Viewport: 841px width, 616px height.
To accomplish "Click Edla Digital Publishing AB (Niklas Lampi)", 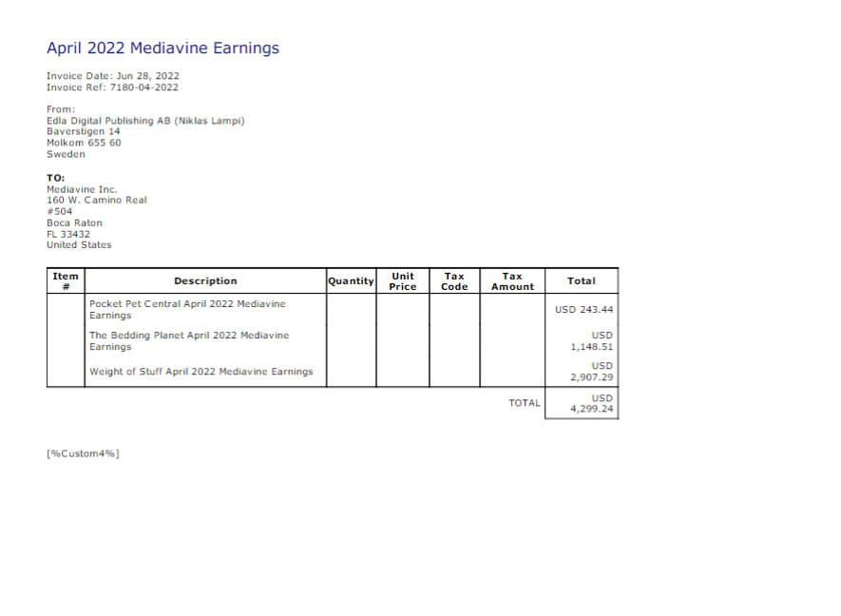I will [145, 121].
